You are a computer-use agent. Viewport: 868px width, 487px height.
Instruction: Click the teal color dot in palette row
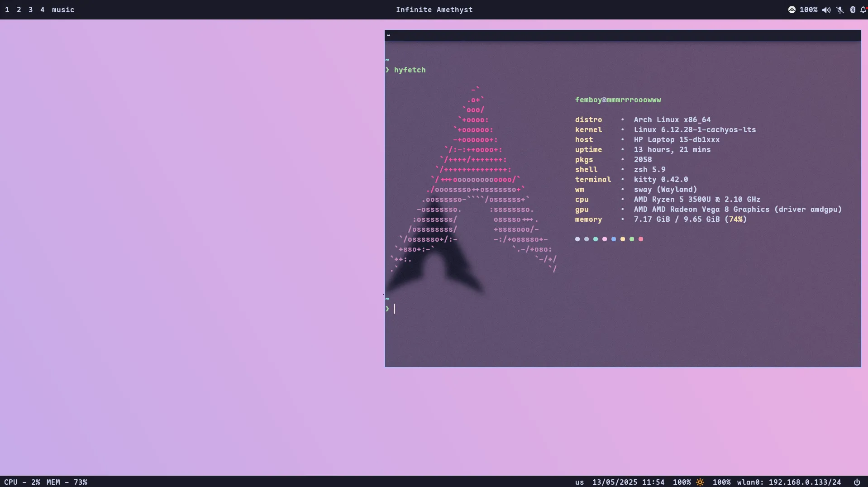coord(596,239)
